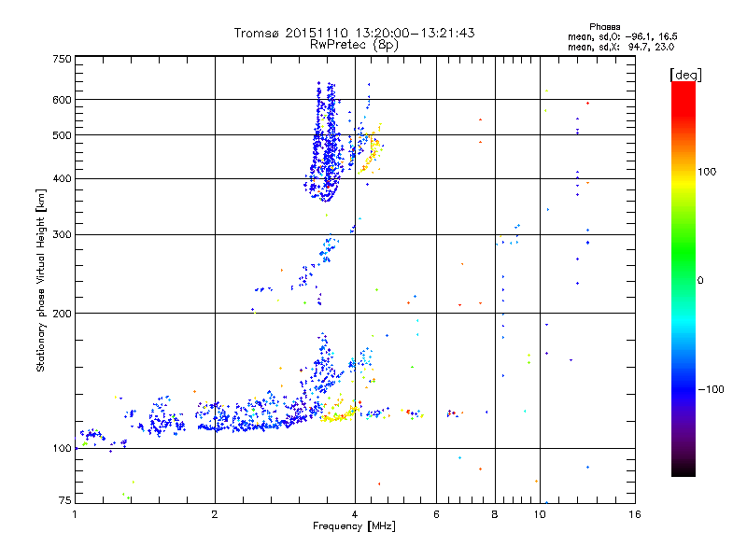Click the 'mean, sd,O: -96.1, 16.5' line
747x560 pixels.
tap(623, 36)
